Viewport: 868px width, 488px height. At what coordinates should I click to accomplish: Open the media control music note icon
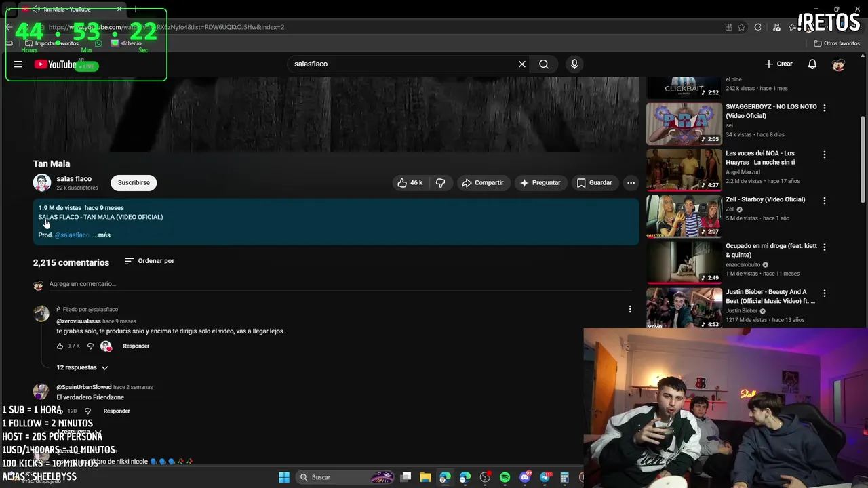776,27
